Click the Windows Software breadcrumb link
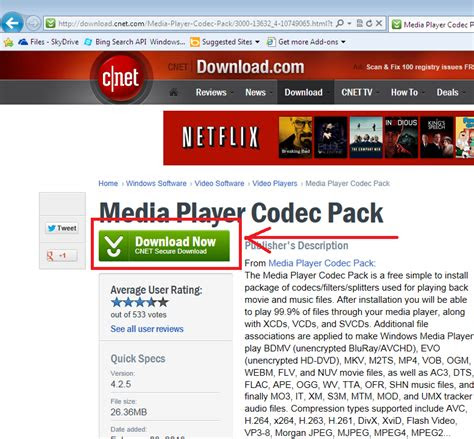The height and width of the screenshot is (439, 474). (x=156, y=183)
